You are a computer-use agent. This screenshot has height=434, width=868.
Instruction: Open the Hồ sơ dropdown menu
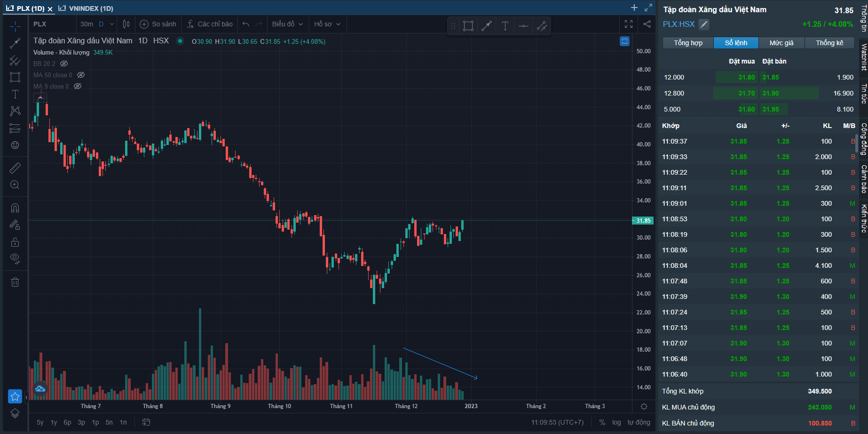coord(327,24)
